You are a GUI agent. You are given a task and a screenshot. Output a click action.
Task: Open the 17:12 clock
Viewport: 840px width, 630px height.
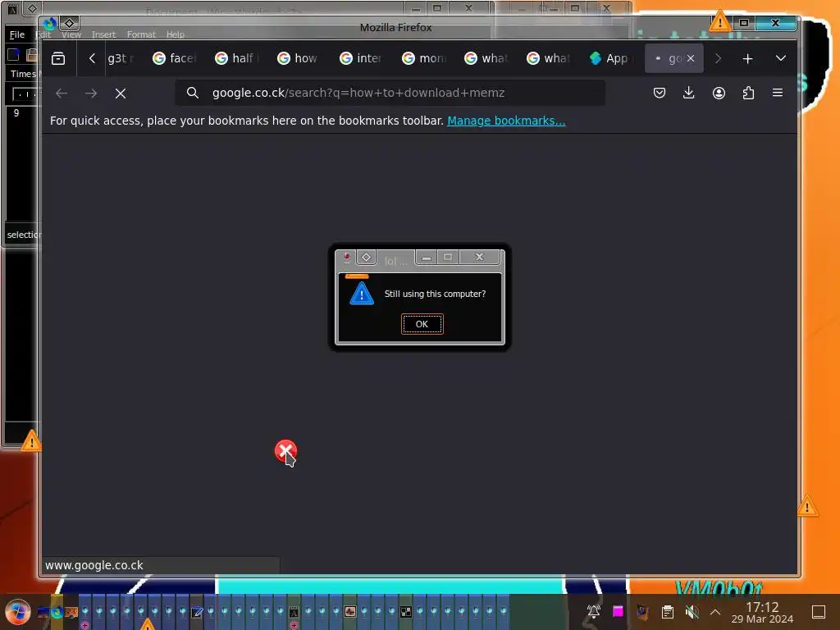[x=762, y=612]
